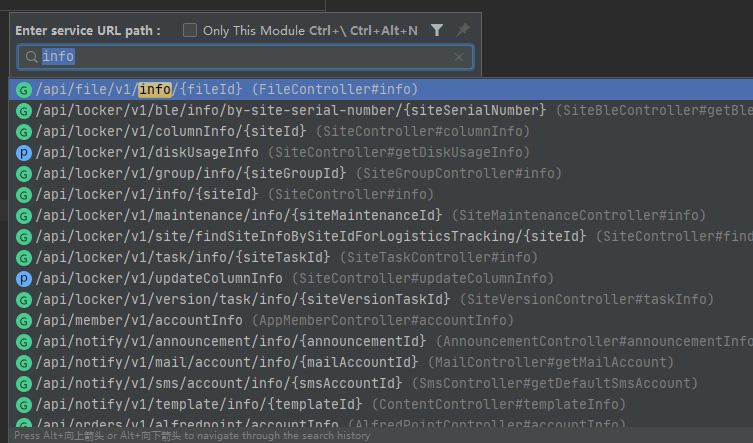Select findSiteInfoBySiteIdForLogisticsTracking endpoint

click(381, 236)
